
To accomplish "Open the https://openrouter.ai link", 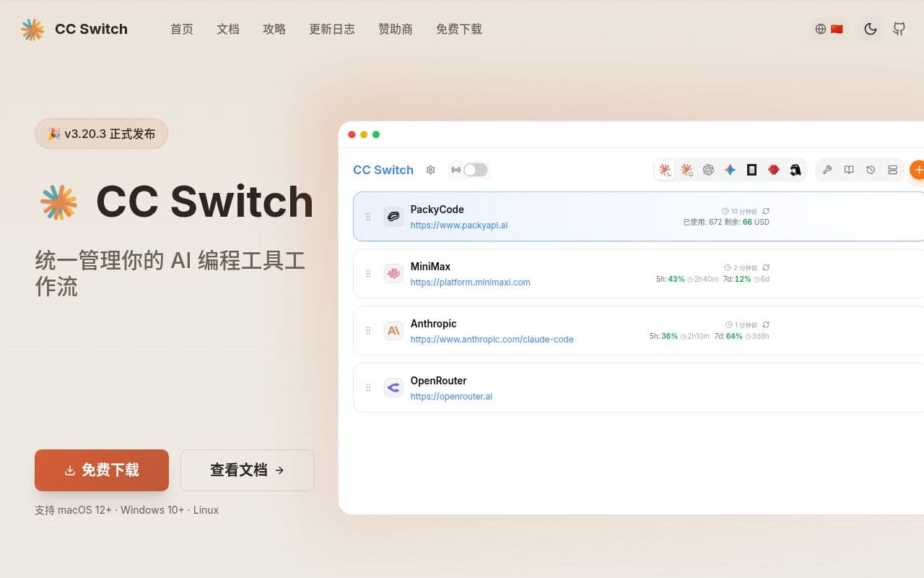I will click(452, 397).
